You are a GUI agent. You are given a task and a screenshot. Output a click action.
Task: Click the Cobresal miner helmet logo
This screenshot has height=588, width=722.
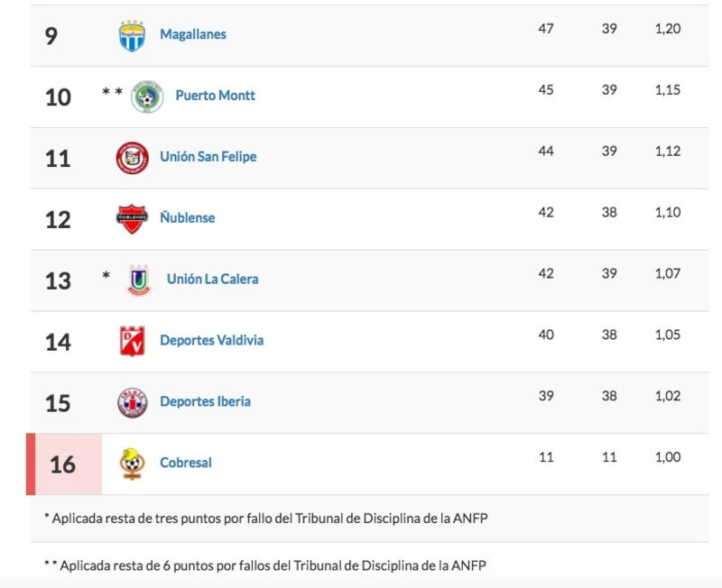(132, 464)
